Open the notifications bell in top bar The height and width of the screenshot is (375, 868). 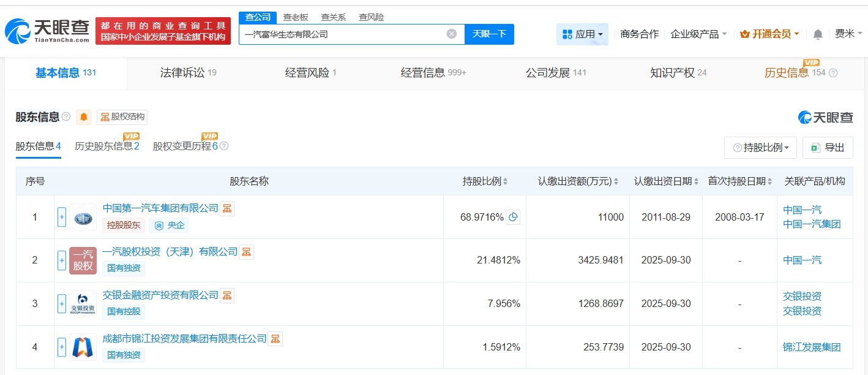[817, 34]
